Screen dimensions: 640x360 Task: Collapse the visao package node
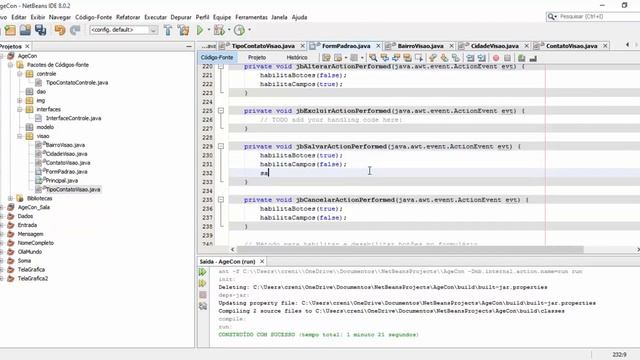20,136
